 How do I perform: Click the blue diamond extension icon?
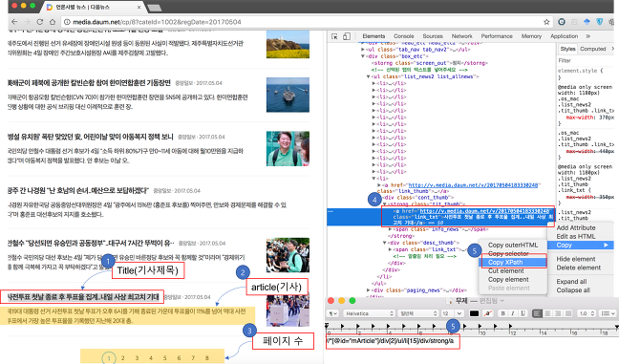(x=587, y=22)
